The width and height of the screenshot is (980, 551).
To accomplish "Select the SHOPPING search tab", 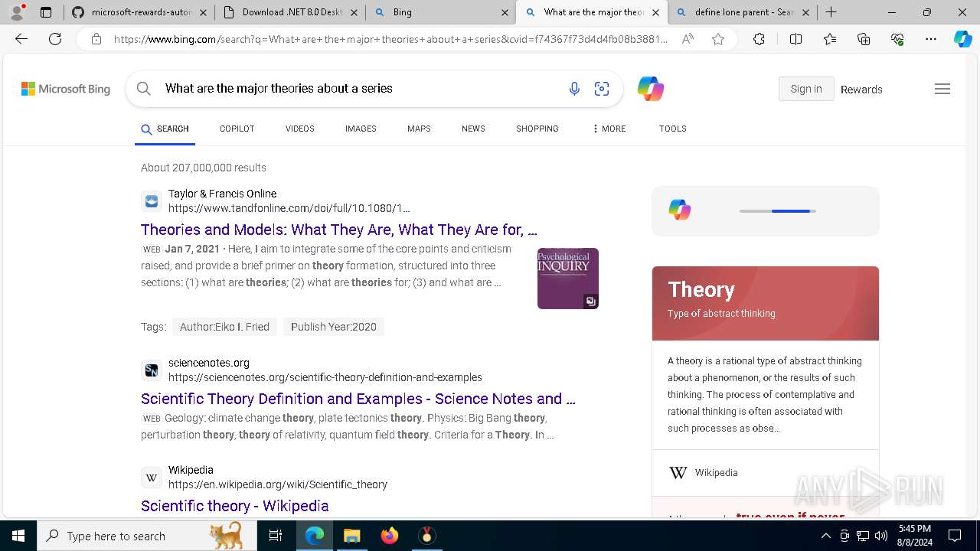I will coord(537,129).
